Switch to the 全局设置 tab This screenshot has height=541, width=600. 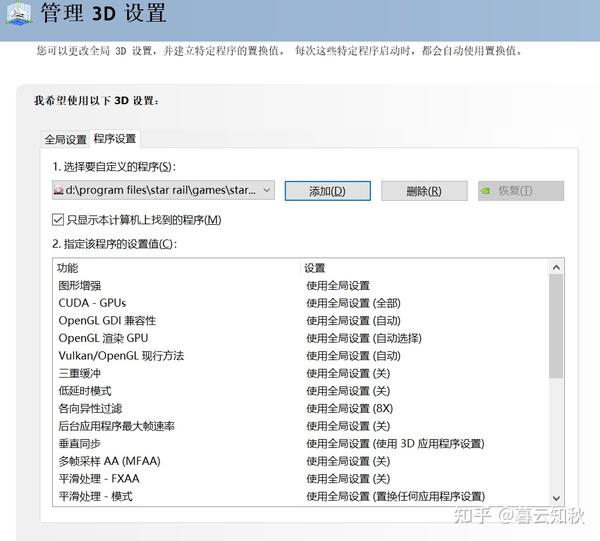coord(65,140)
